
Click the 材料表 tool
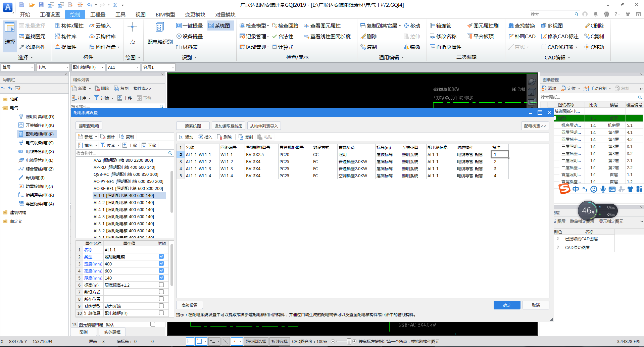187,47
